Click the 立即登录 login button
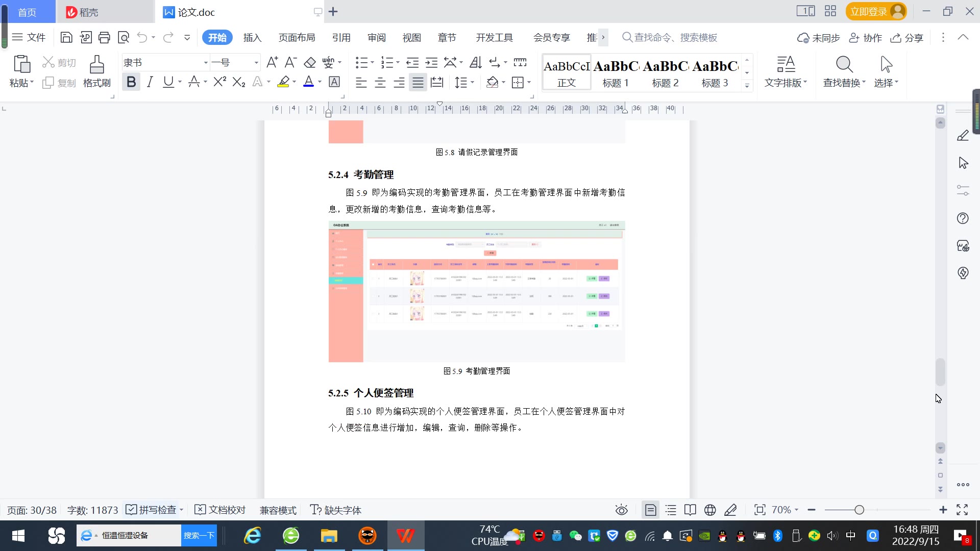 click(876, 11)
